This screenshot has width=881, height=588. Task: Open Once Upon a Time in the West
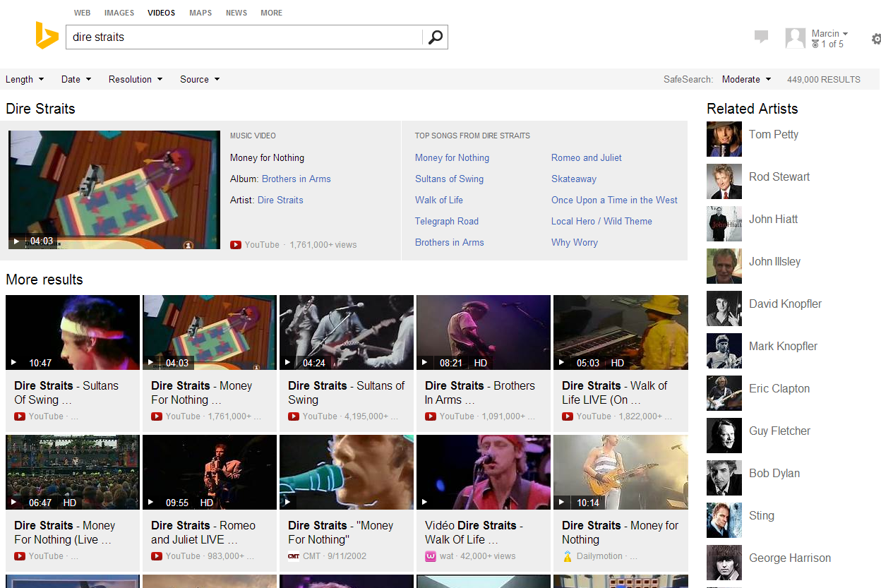click(x=614, y=200)
